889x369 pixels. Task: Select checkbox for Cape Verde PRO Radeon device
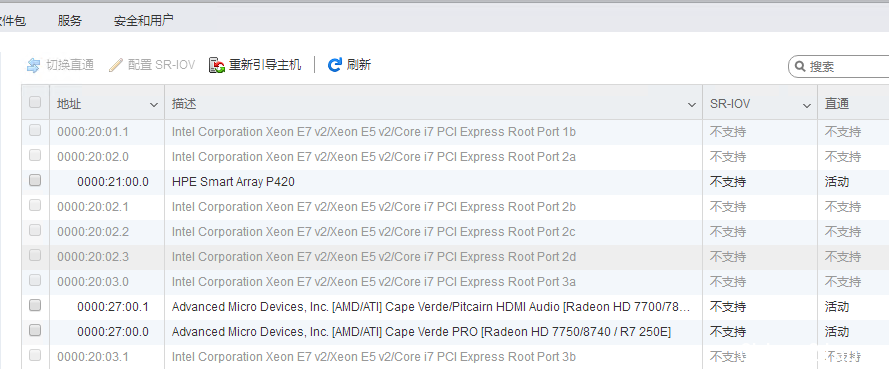click(35, 330)
